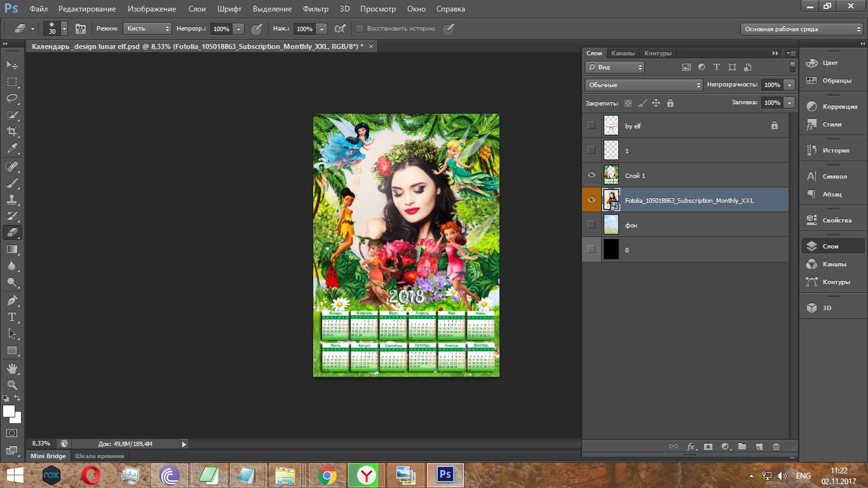
Task: Show layer '1' visibility
Action: [x=592, y=151]
